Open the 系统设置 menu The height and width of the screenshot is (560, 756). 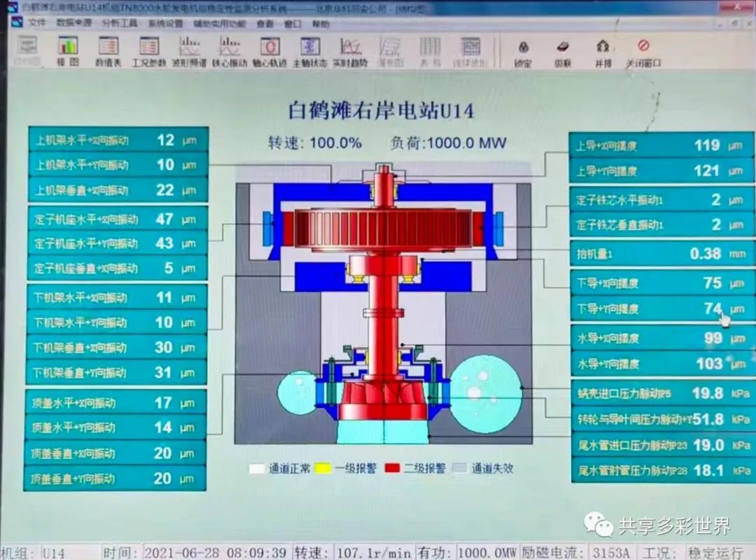(x=165, y=22)
